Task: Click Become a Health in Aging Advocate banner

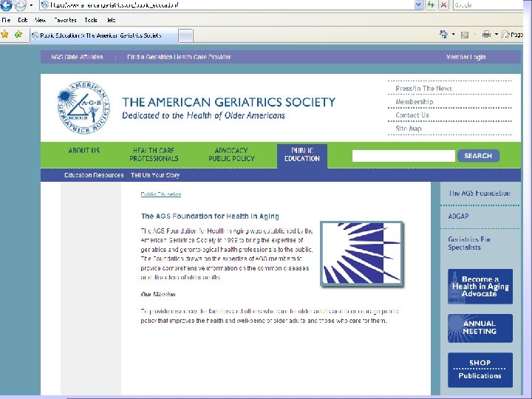Action: (480, 287)
